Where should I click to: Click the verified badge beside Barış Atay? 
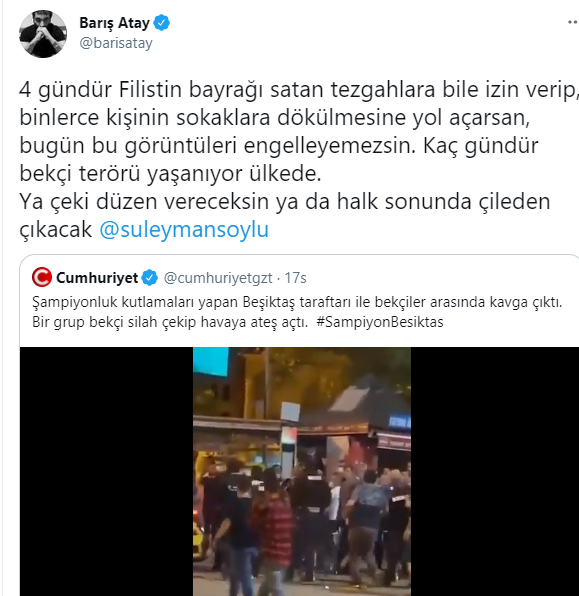pos(162,23)
